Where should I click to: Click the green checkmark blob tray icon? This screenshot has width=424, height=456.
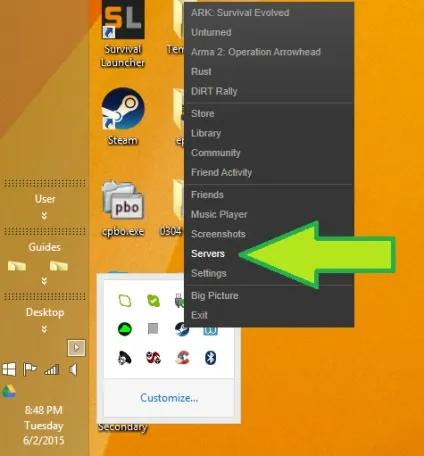tap(153, 301)
